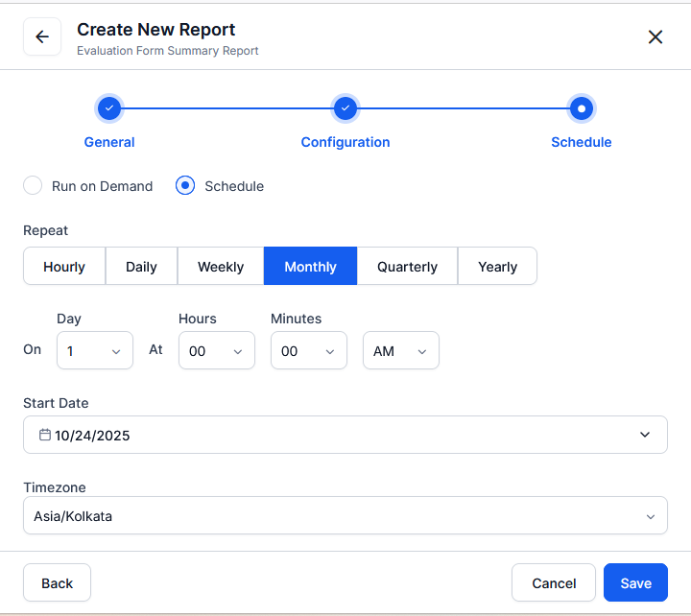The height and width of the screenshot is (616, 691).
Task: Select the Weekly repeat option
Action: 221,267
